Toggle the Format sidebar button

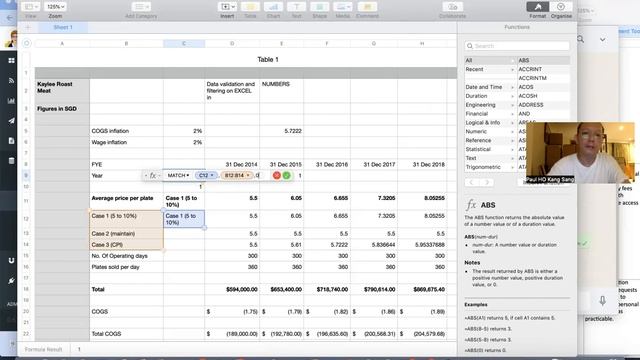(x=538, y=7)
